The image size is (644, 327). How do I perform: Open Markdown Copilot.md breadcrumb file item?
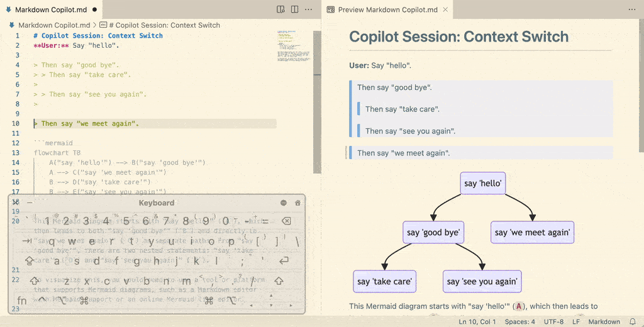(54, 25)
